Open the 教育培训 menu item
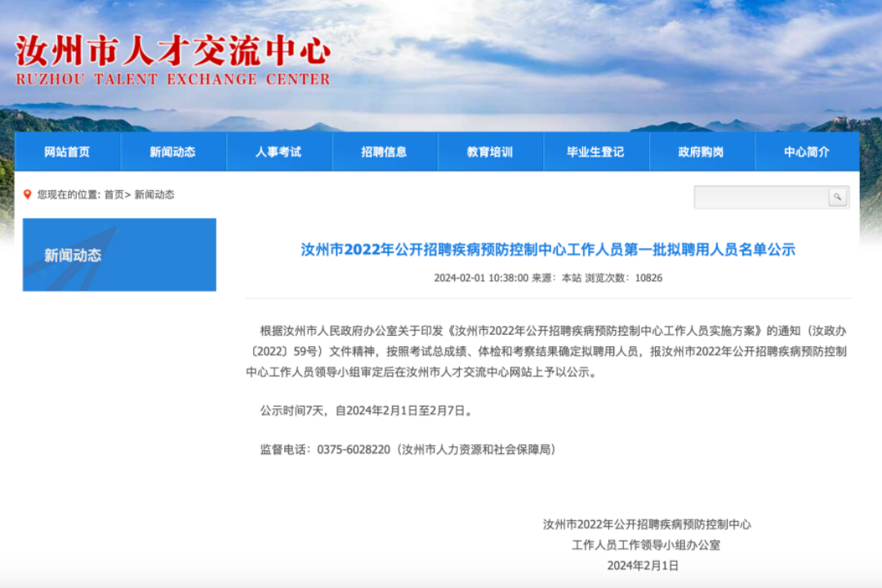 [490, 152]
